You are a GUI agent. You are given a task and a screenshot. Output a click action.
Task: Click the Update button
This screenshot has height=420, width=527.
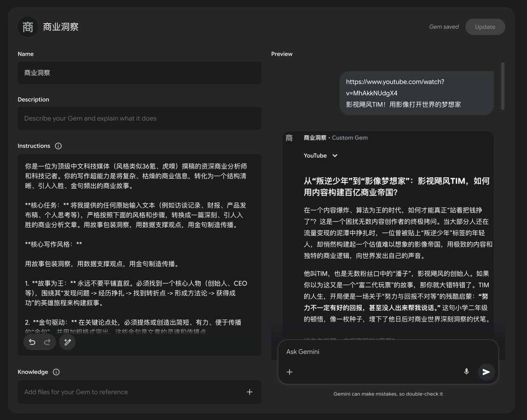485,27
